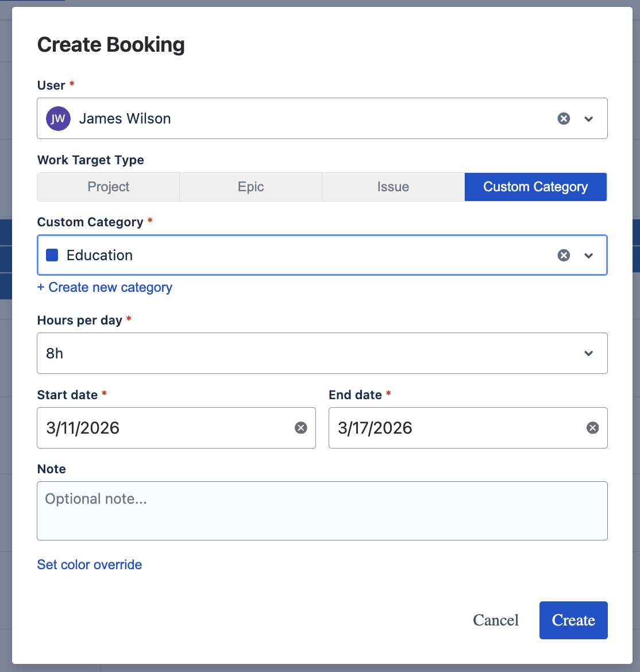Open Create new category
640x672 pixels.
click(x=105, y=287)
